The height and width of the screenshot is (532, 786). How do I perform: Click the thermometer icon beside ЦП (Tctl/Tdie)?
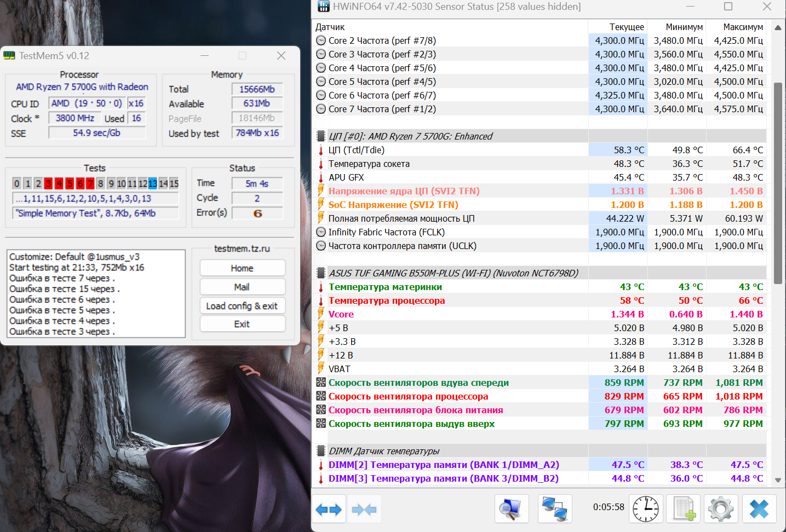321,150
